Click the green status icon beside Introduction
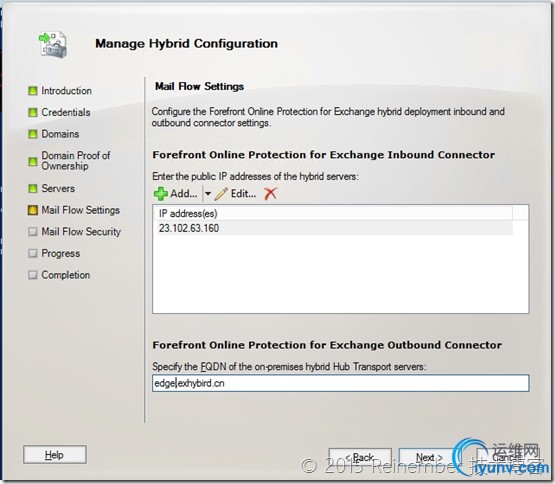 33,91
